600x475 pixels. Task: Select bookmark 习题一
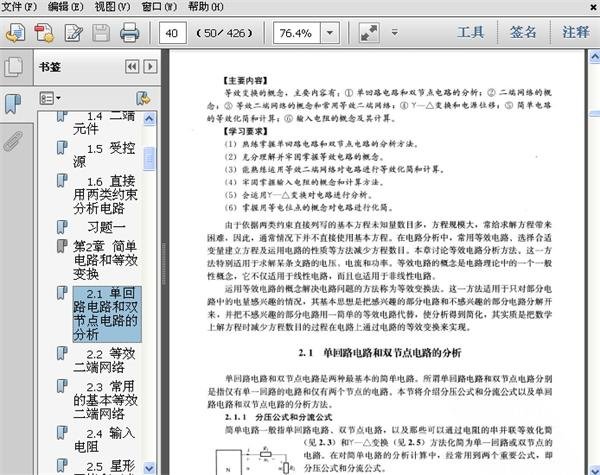(x=106, y=227)
